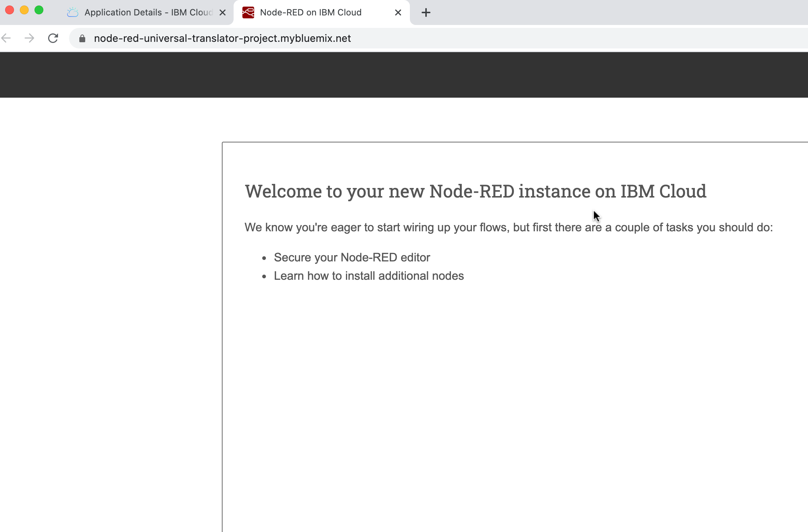This screenshot has height=532, width=808.
Task: Click the green maximize window button
Action: click(39, 10)
